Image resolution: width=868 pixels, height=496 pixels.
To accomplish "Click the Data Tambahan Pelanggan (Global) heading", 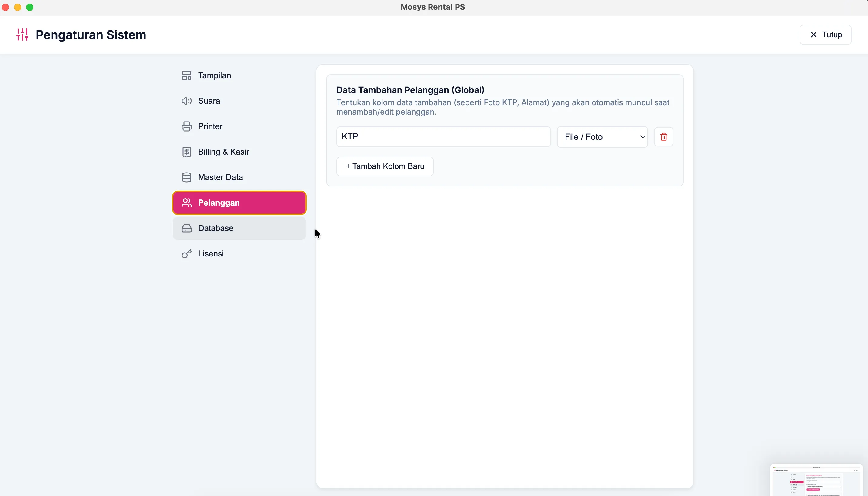I will point(410,90).
